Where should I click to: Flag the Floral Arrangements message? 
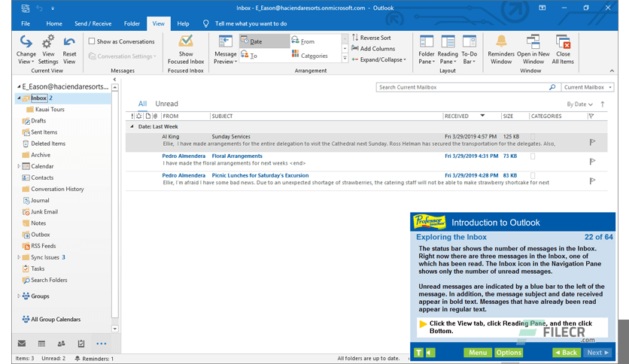click(592, 161)
